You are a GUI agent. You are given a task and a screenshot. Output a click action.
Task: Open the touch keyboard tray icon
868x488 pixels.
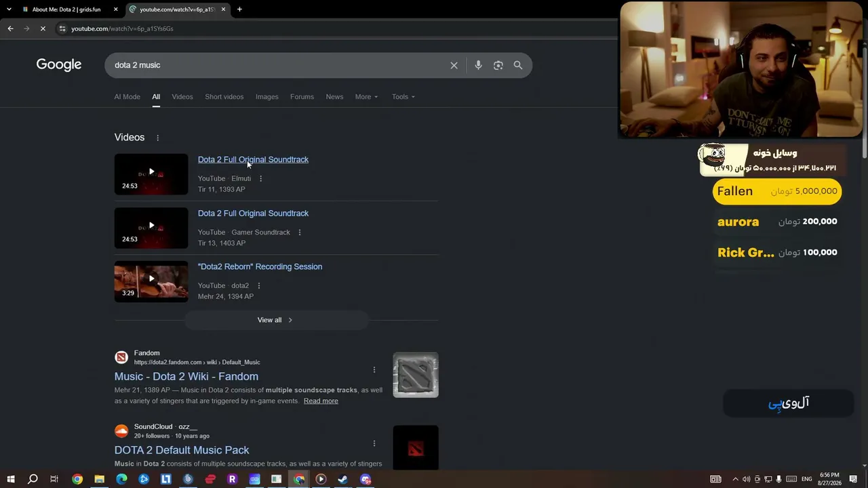click(791, 479)
